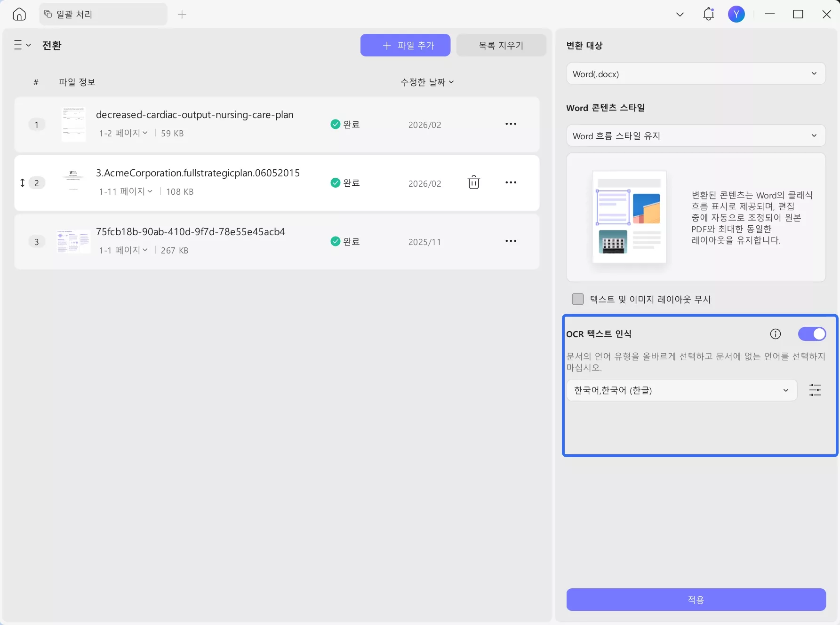
Task: Open notifications via the bell icon
Action: pyautogui.click(x=708, y=14)
